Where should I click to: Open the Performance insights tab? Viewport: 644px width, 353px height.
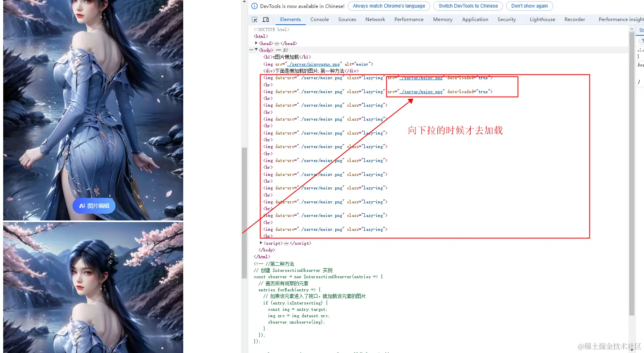[621, 20]
